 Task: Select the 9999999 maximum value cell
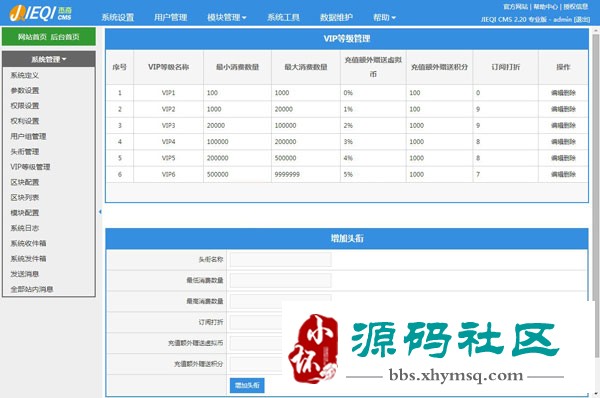(306, 175)
